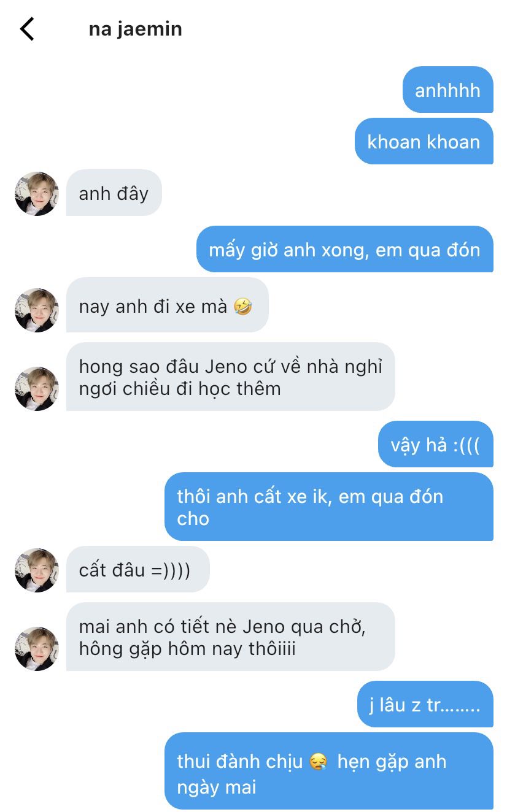Tap the sad emoji in the last message

pos(319,762)
